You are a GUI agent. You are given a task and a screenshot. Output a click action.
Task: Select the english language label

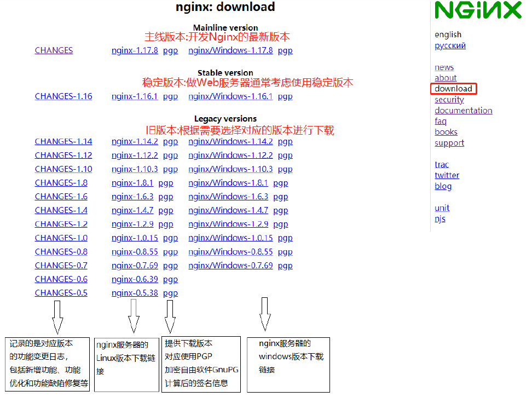click(x=448, y=34)
